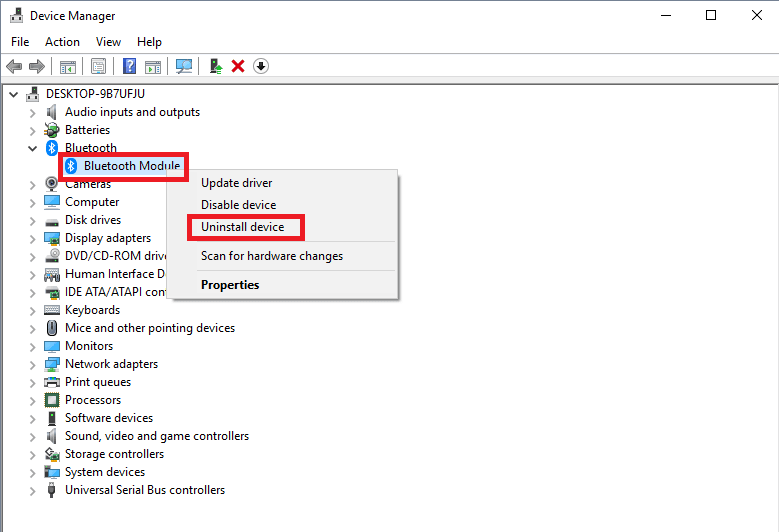779x532 pixels.
Task: Click the Network adapters icon
Action: (52, 364)
